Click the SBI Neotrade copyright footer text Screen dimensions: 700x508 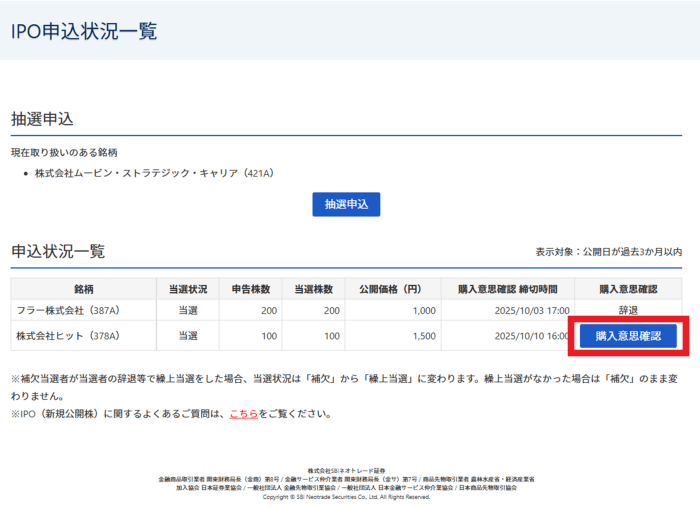(347, 496)
